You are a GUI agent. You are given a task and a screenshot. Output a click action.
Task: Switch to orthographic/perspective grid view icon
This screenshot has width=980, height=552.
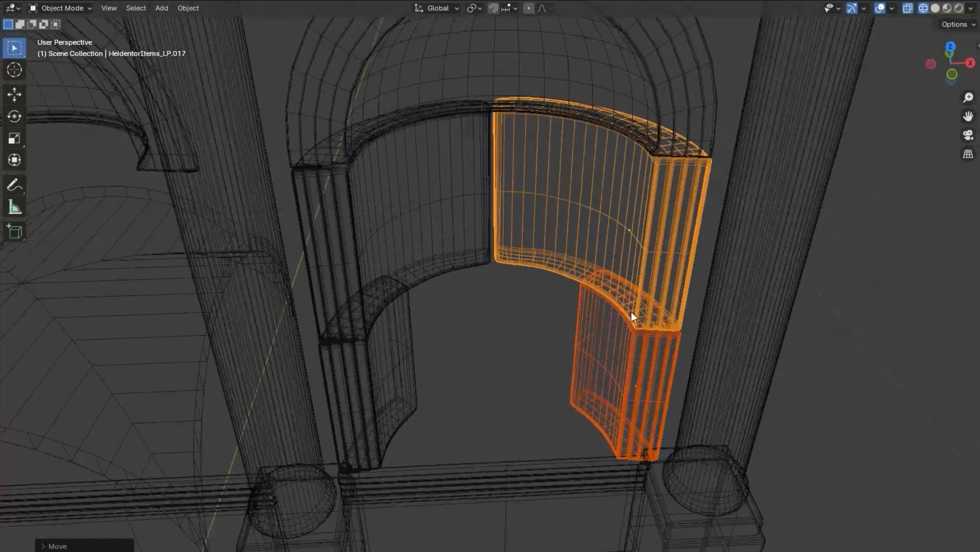point(968,154)
